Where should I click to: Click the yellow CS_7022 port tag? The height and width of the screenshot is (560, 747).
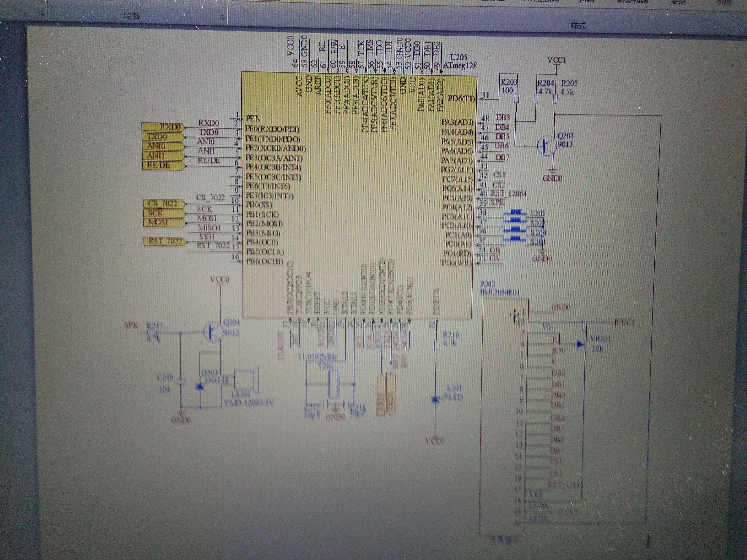tap(165, 204)
